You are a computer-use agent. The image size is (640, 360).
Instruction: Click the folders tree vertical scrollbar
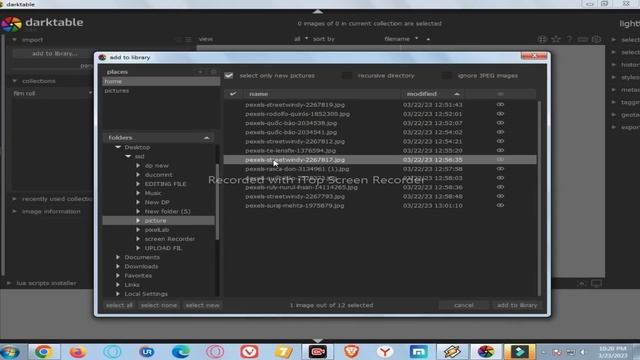pos(217,202)
